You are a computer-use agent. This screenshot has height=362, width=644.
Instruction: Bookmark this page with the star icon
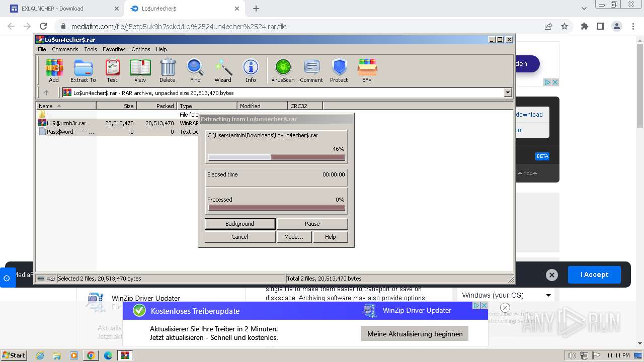[x=565, y=26]
